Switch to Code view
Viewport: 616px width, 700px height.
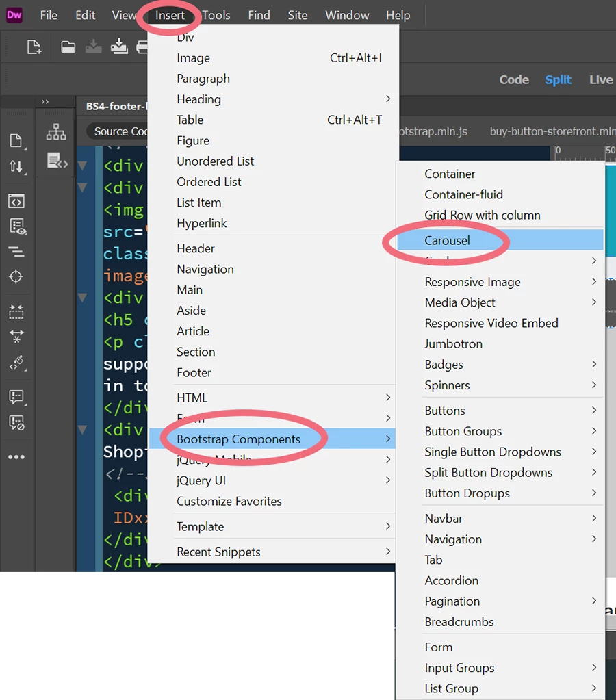pyautogui.click(x=514, y=79)
